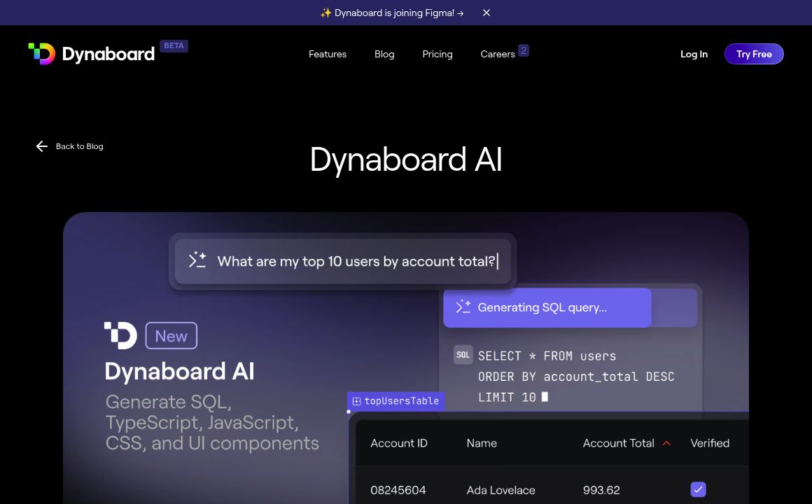Open the Pricing page
812x504 pixels.
tap(437, 54)
